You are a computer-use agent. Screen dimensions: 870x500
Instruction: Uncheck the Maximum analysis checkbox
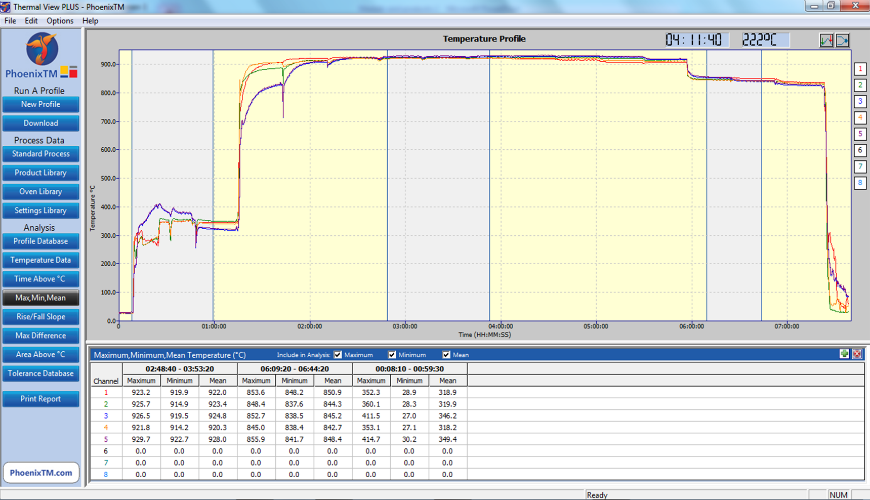tap(339, 355)
